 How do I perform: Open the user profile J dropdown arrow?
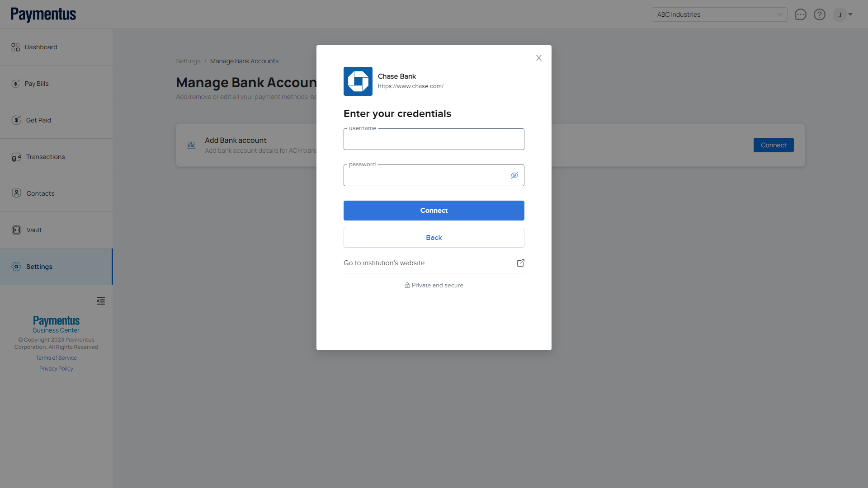click(850, 14)
